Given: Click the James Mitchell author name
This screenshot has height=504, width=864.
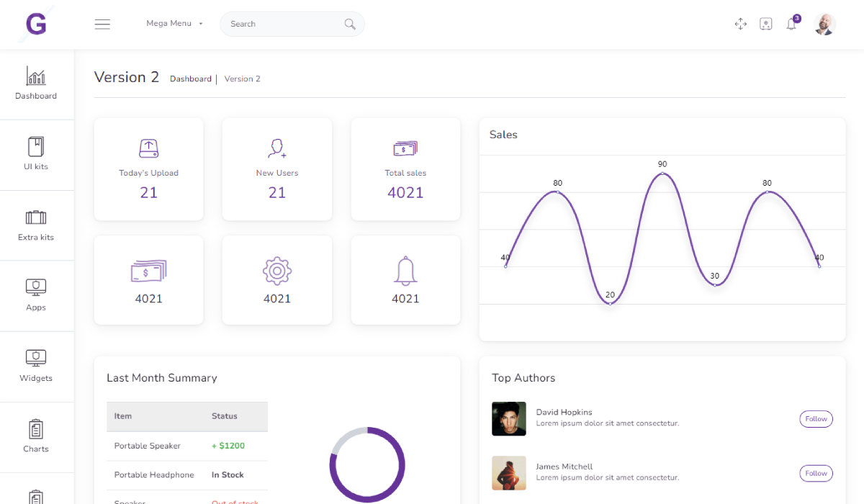Looking at the screenshot, I should click(x=564, y=467).
